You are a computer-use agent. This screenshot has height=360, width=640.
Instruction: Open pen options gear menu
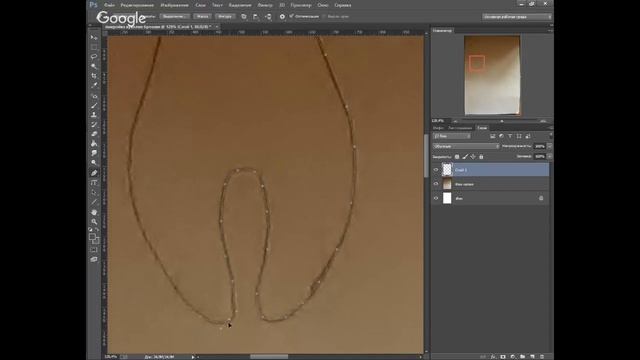coord(282,17)
